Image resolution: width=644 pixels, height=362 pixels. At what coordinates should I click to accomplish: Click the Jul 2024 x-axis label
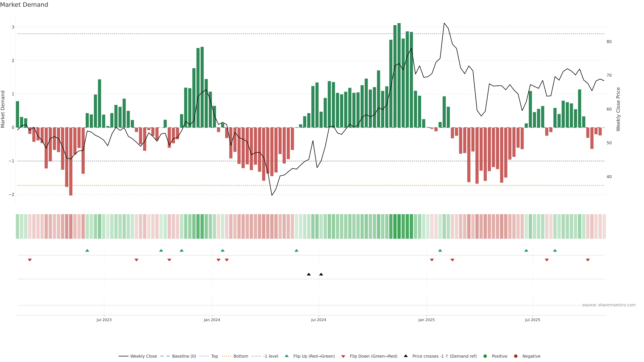(x=318, y=320)
